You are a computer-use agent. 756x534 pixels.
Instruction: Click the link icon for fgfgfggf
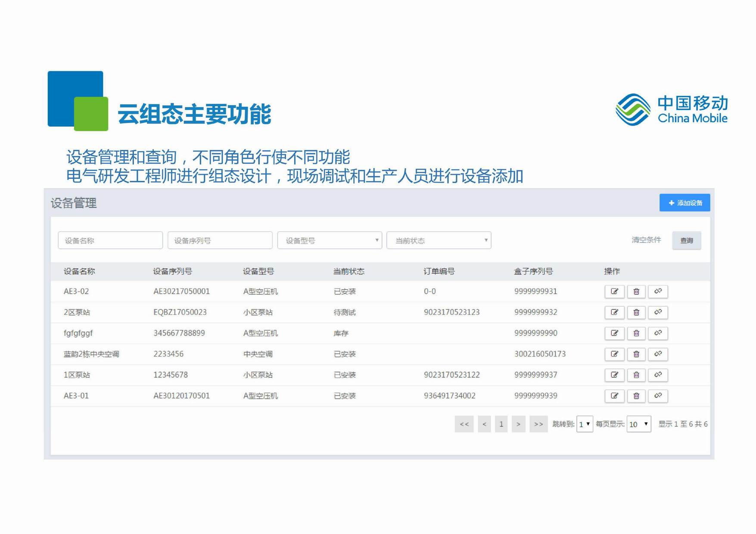pyautogui.click(x=658, y=333)
